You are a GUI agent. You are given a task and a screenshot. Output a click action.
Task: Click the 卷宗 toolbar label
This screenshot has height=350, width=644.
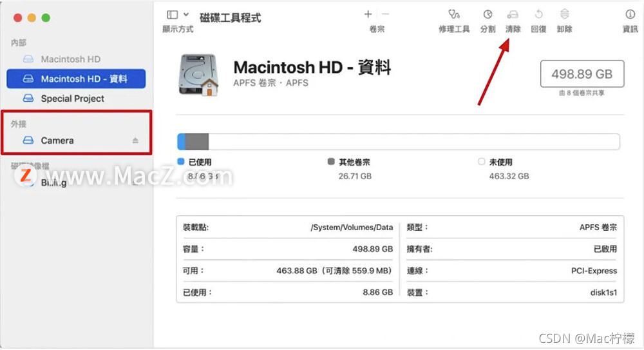tap(377, 29)
